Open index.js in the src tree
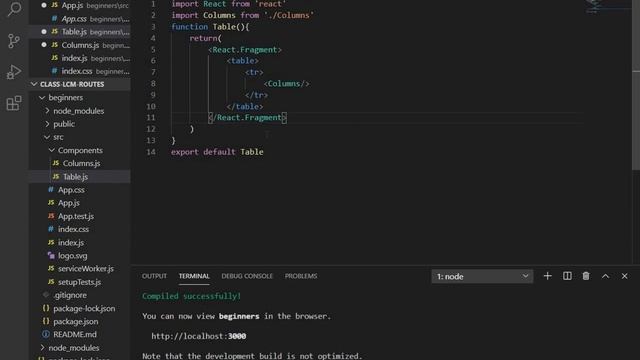640x360 pixels. pyautogui.click(x=80, y=242)
